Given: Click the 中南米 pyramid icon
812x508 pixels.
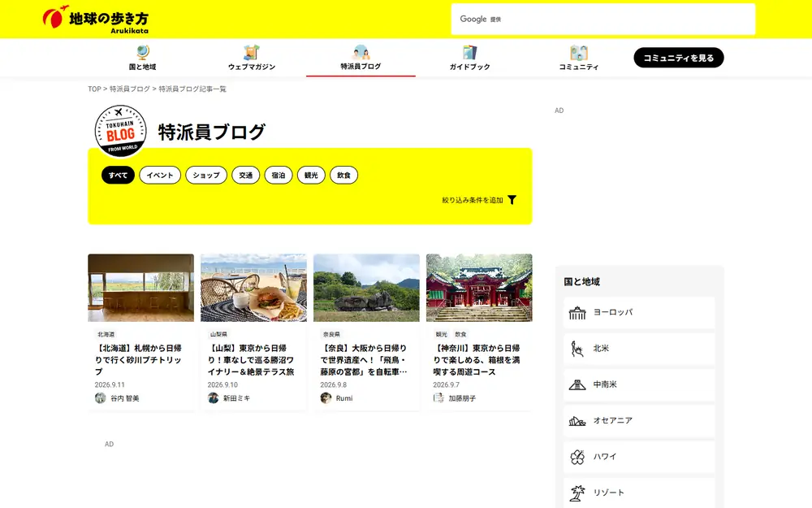Looking at the screenshot, I should coord(577,384).
